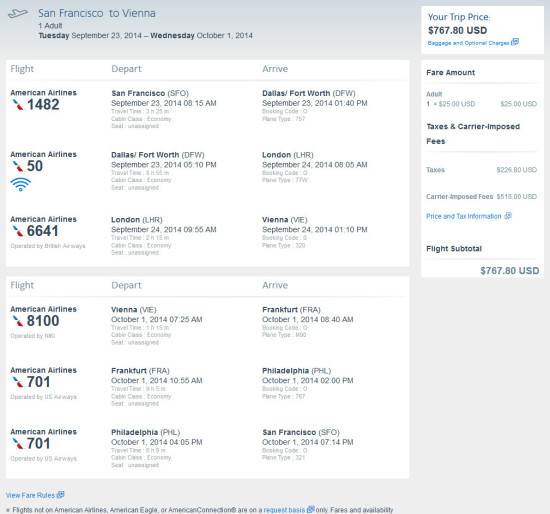Click Philadelphia (PHL) arrival city
The width and height of the screenshot is (550, 514).
tap(296, 371)
